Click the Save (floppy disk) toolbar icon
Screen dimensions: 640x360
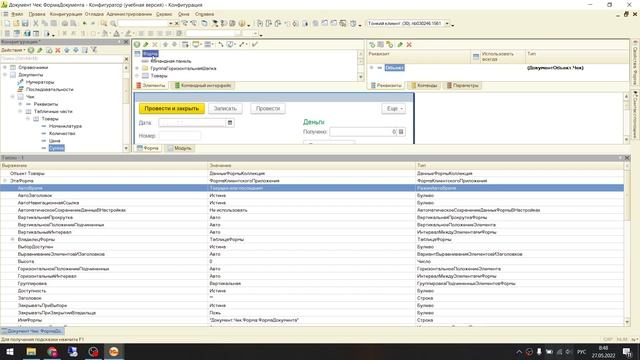coord(25,24)
